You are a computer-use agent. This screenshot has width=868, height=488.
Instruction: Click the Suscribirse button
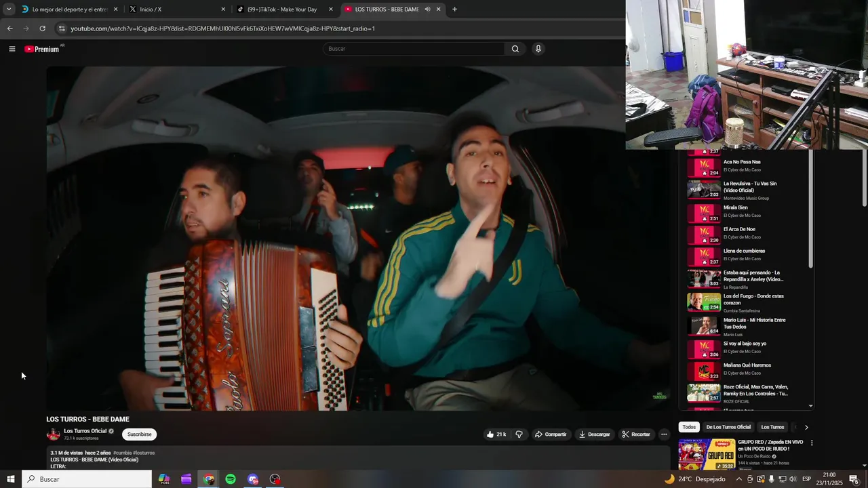point(139,434)
